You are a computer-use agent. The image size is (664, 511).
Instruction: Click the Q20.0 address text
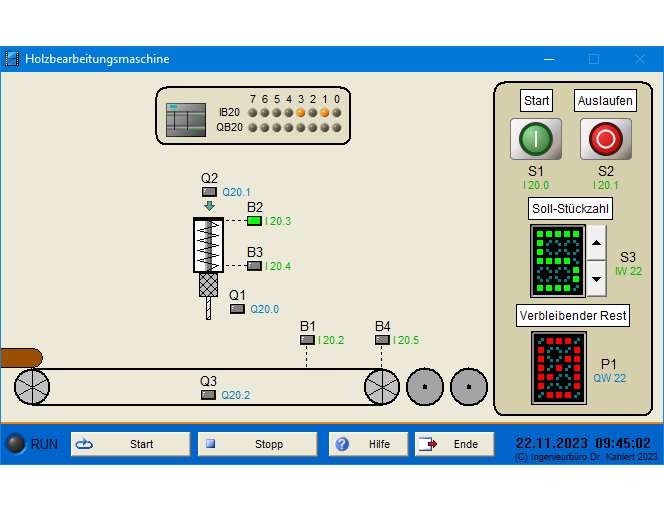click(x=265, y=309)
